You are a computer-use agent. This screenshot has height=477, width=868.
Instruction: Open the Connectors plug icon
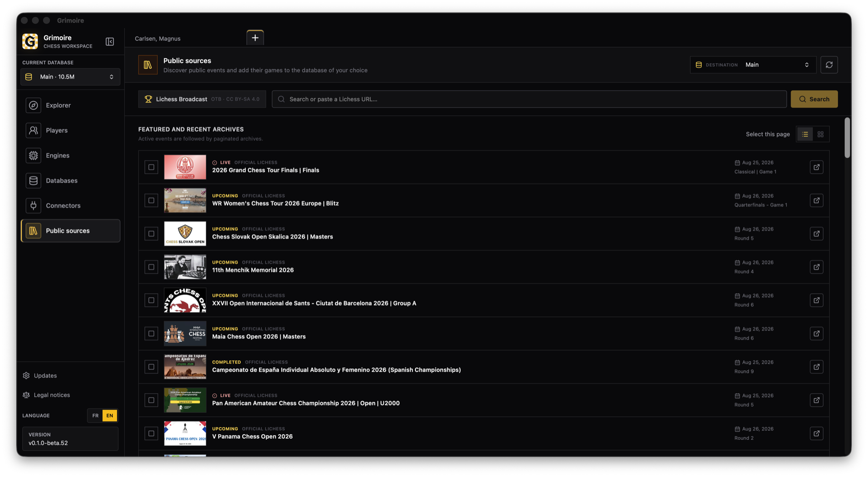[x=33, y=206]
